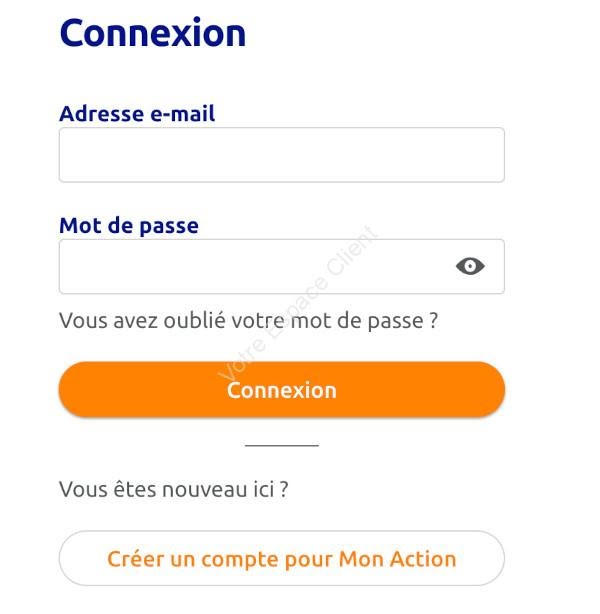Click inside the Adresse e-mail field
This screenshot has height=614, width=600.
point(282,155)
